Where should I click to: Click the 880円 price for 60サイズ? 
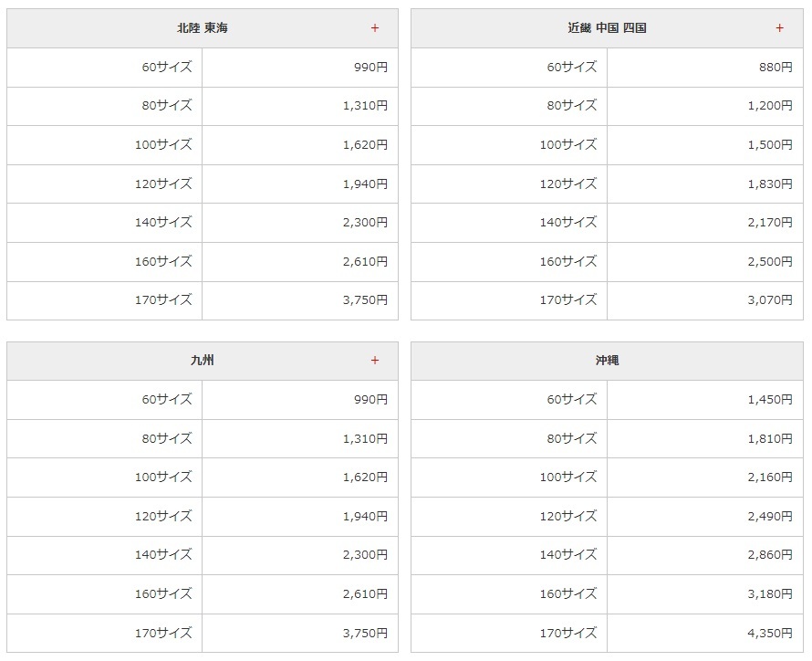pyautogui.click(x=776, y=67)
